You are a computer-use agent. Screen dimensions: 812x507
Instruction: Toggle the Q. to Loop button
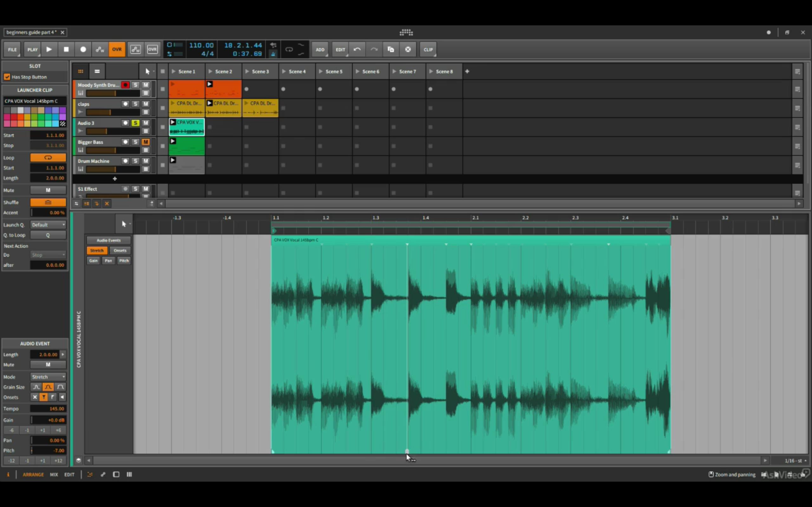[x=48, y=235]
